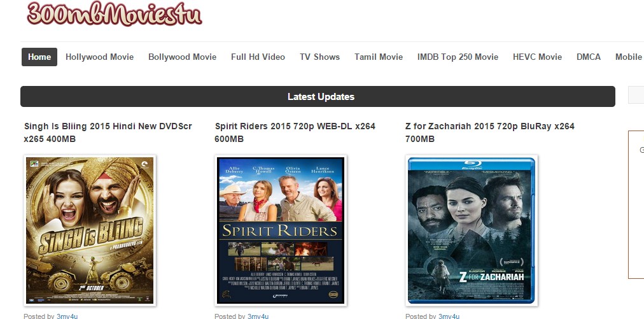Viewport: 644px width, 319px height.
Task: Click the 300mbMovies4u site logo
Action: pyautogui.click(x=115, y=13)
